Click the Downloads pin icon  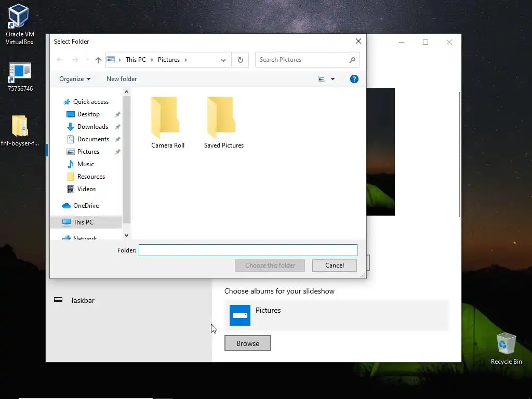point(117,127)
